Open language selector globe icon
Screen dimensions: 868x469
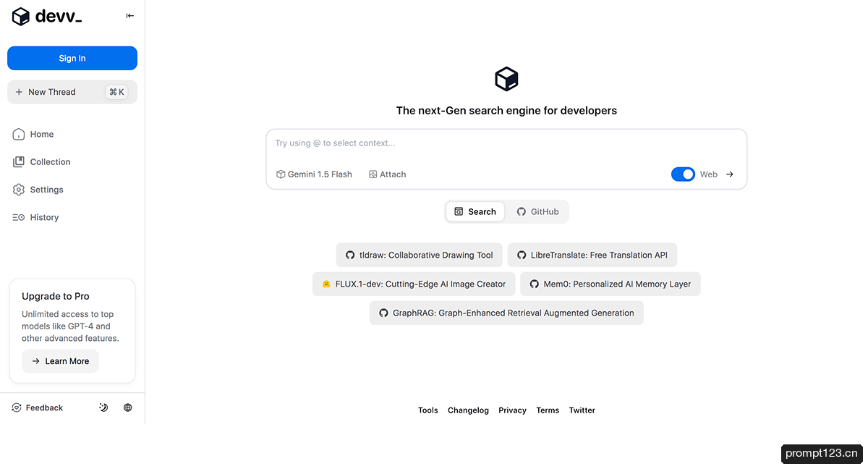128,407
